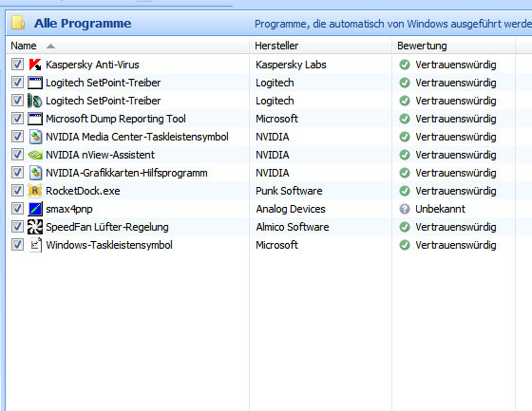This screenshot has width=532, height=411.
Task: Click the RocketDock.exe R icon
Action: point(35,191)
